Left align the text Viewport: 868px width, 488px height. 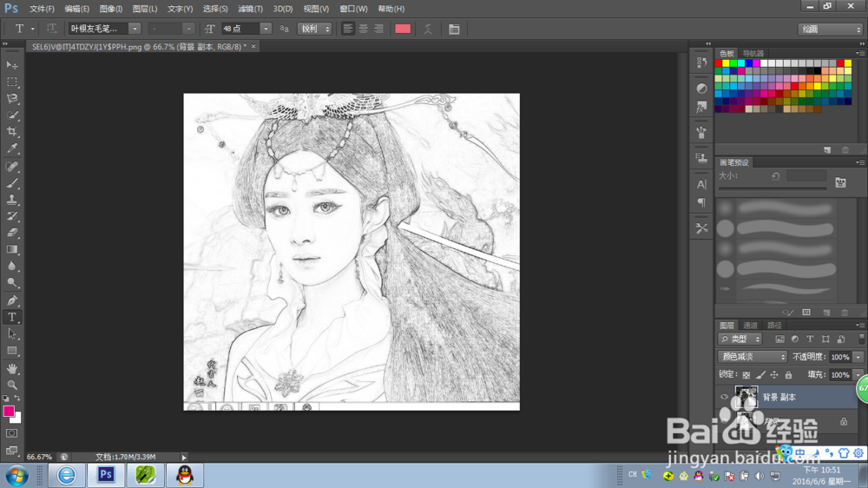(348, 29)
